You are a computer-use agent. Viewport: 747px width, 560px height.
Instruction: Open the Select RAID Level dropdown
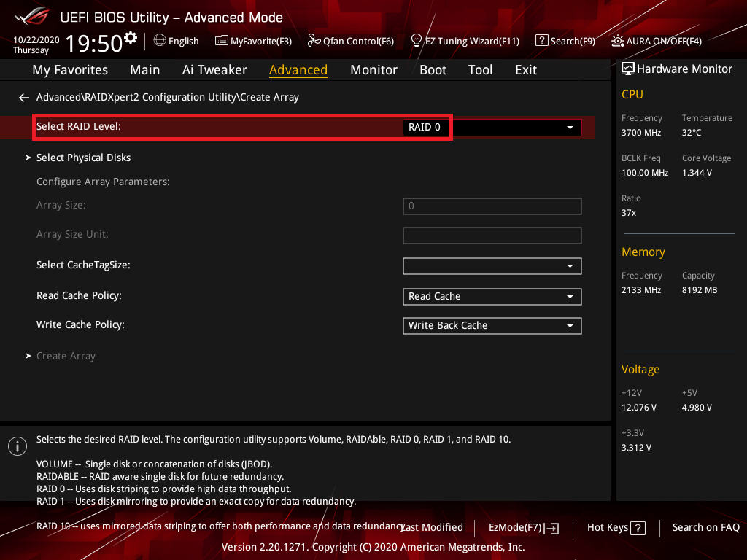(x=492, y=127)
